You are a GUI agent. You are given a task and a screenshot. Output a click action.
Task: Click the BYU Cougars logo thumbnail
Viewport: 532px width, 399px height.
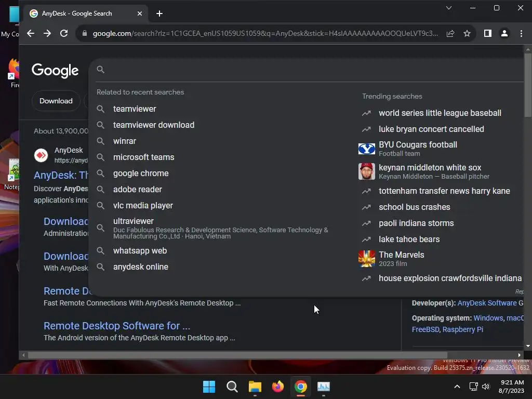pos(367,149)
